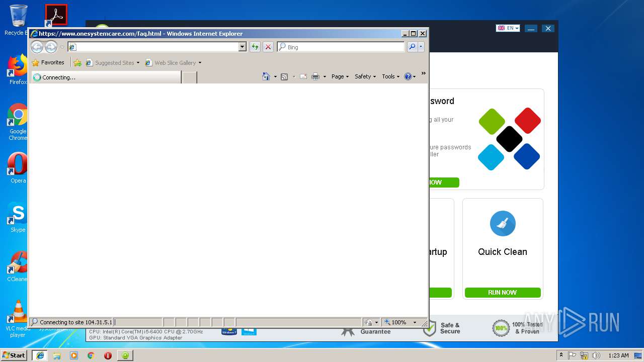The height and width of the screenshot is (362, 644).
Task: Open the Safety menu
Action: click(365, 76)
